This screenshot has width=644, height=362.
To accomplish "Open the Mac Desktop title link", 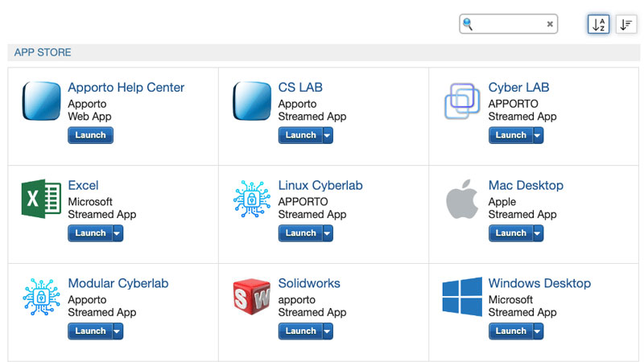I will pos(526,185).
